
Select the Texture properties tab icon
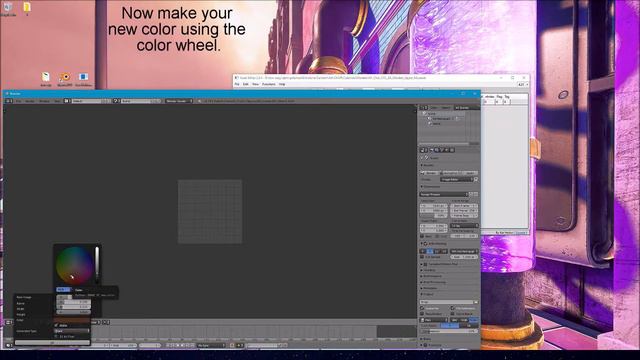(452, 150)
